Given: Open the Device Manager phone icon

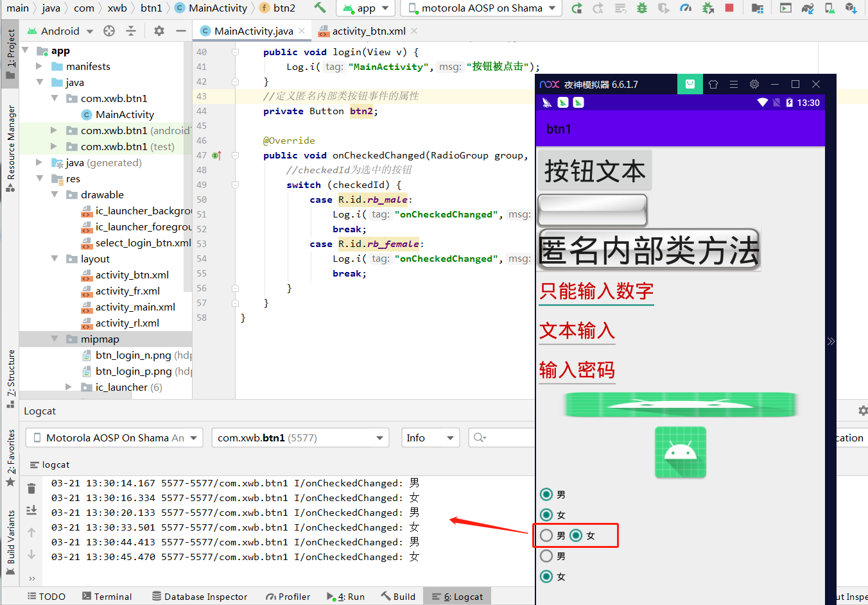Looking at the screenshot, I should 828,8.
